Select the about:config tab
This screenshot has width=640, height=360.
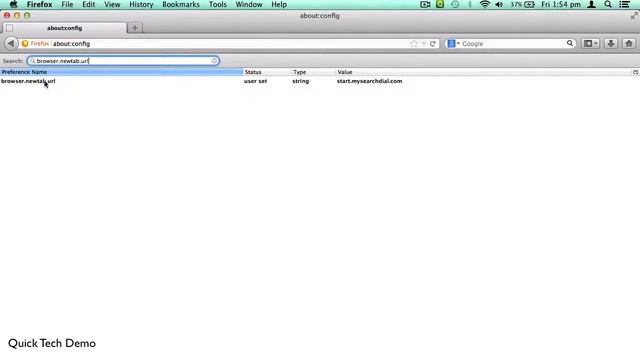64,28
